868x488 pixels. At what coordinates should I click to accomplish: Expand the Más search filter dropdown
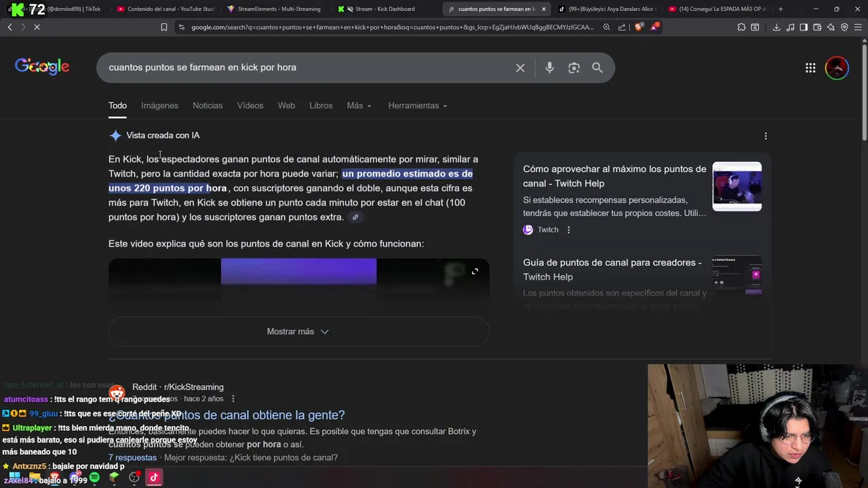click(x=359, y=106)
